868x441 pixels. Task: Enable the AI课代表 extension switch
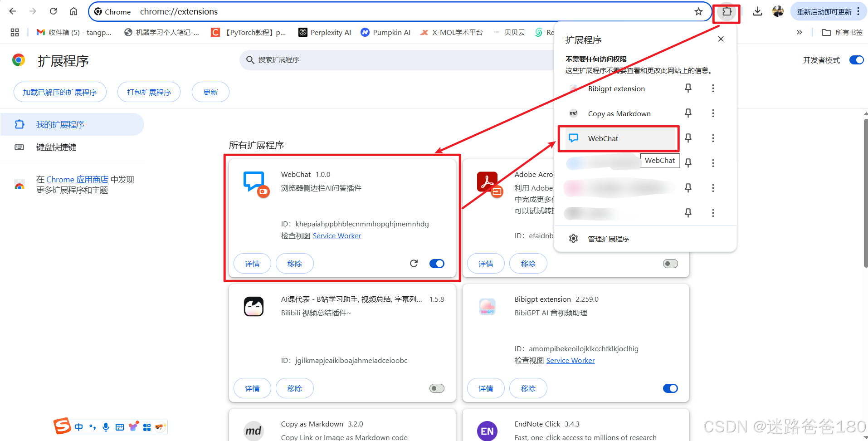437,388
